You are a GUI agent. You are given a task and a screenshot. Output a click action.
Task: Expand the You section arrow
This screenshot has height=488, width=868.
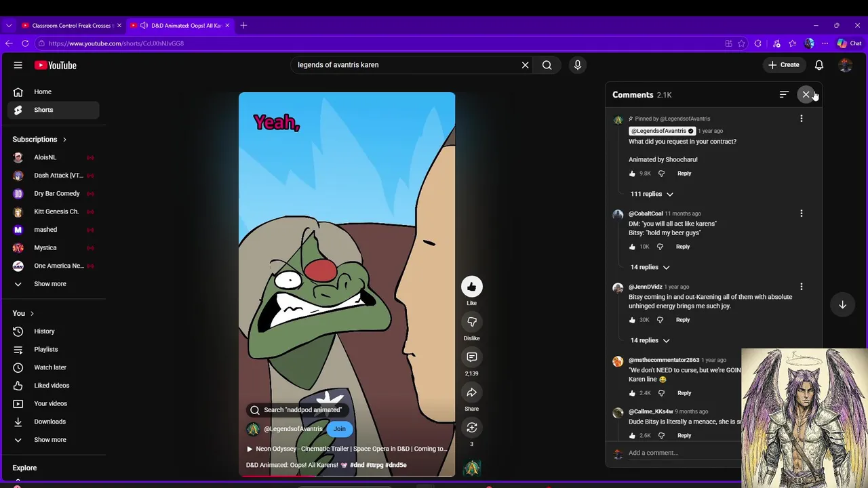[x=32, y=314]
